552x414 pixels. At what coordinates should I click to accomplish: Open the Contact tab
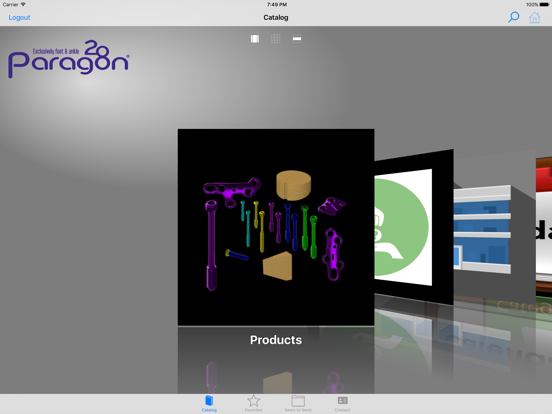tap(342, 403)
